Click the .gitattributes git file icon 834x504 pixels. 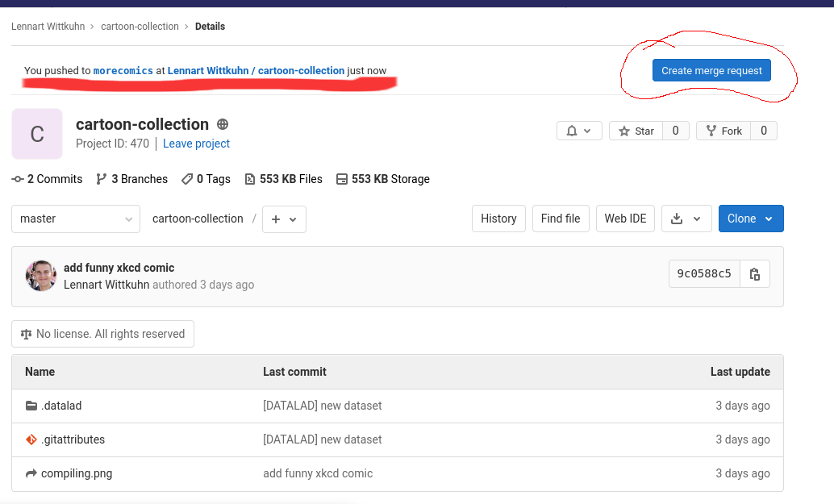(31, 440)
